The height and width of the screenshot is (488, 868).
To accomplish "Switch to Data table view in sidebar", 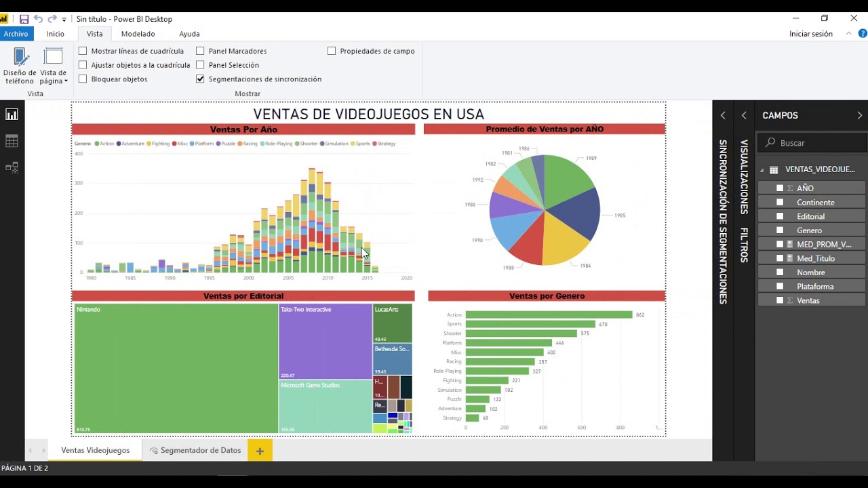I will (x=12, y=141).
